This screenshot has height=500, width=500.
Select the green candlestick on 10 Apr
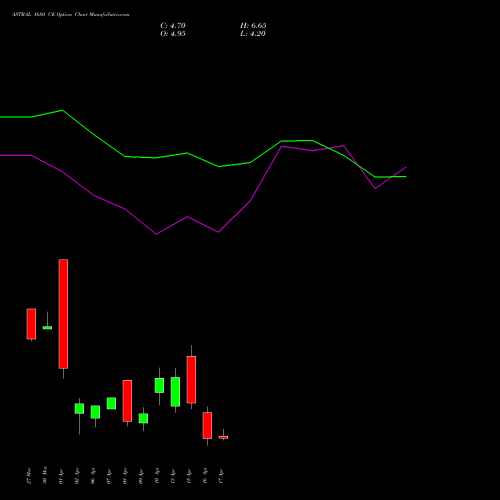point(159,385)
